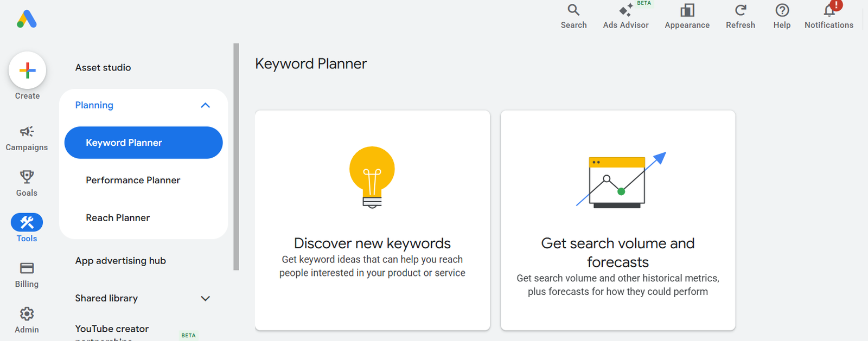Open Goals trophy icon

tap(27, 177)
